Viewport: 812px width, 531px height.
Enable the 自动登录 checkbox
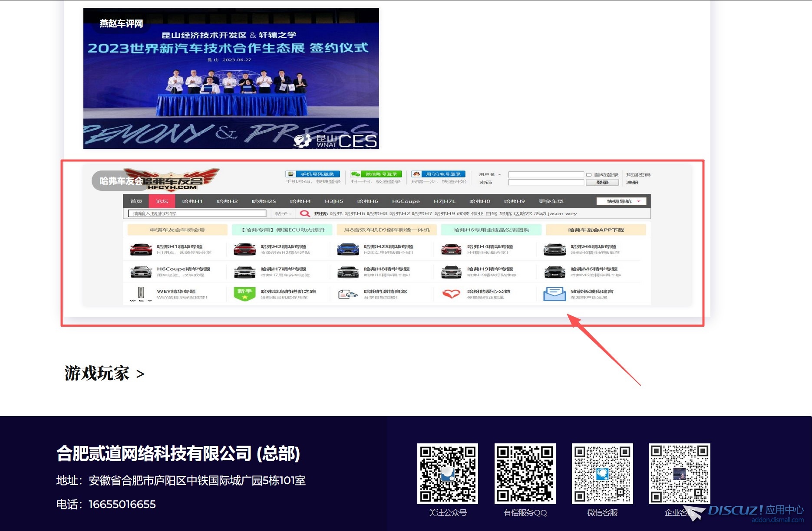[x=588, y=175]
